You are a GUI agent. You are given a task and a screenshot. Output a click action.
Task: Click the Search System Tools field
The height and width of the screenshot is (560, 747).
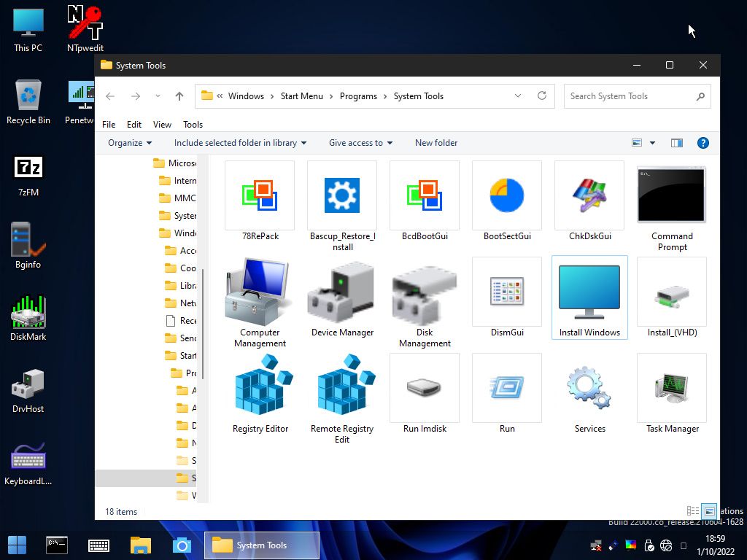pyautogui.click(x=637, y=96)
